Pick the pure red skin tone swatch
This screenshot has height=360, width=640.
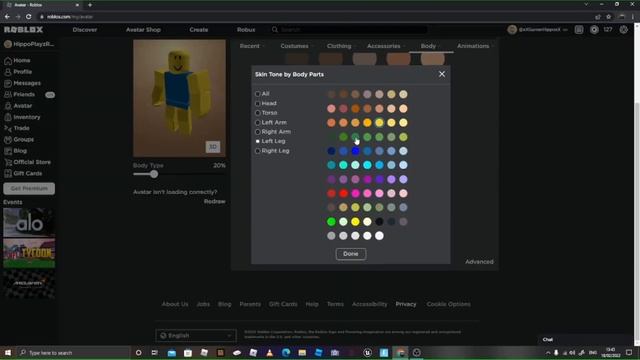click(343, 193)
